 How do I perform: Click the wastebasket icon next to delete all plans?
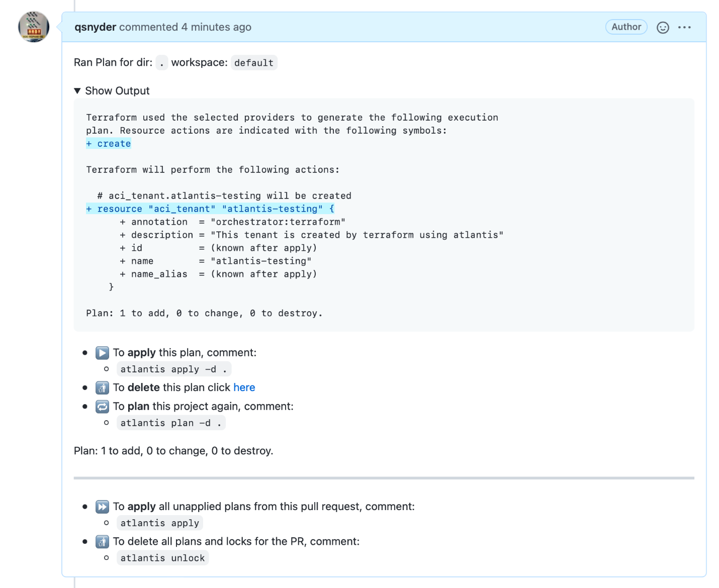[x=102, y=542]
